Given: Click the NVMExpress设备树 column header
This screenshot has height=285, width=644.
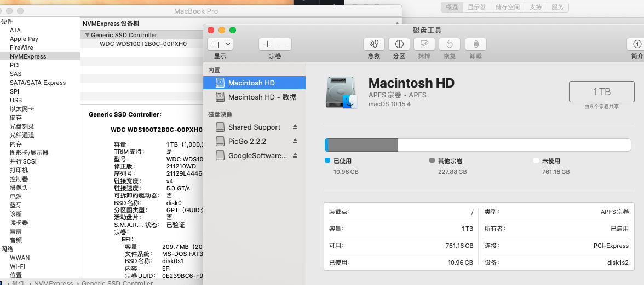Looking at the screenshot, I should coord(111,24).
